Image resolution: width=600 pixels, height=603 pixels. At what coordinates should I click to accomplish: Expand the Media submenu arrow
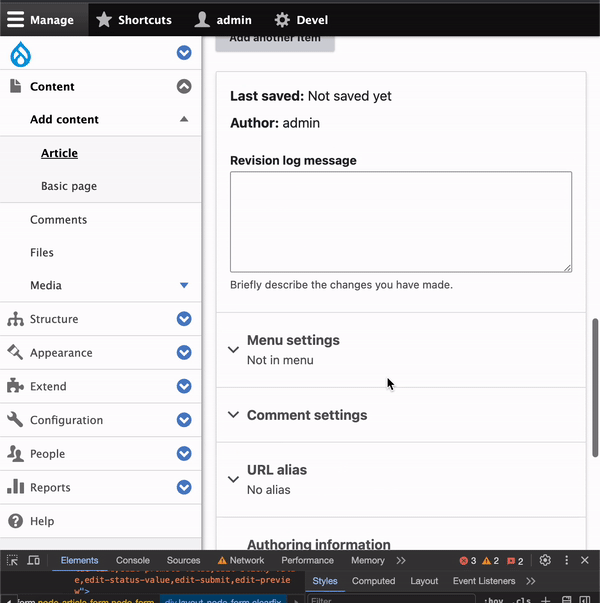click(184, 286)
